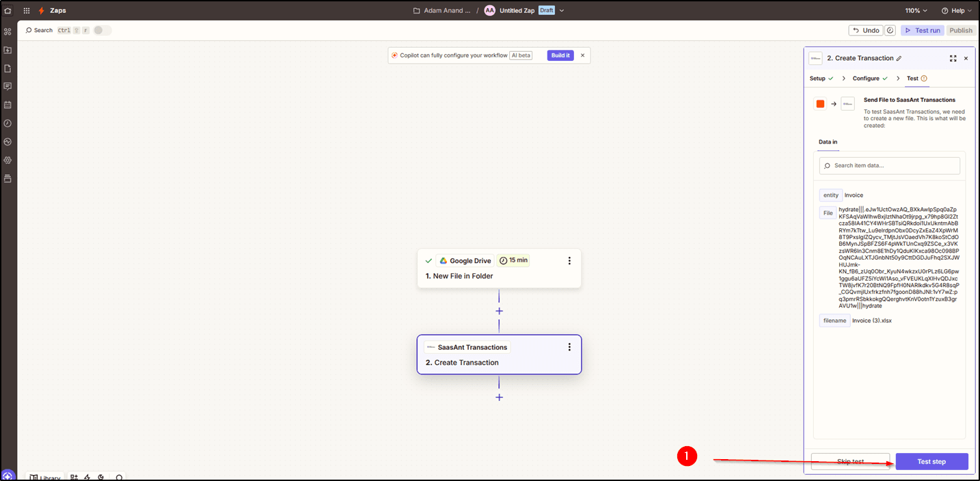Click the Test step button
The image size is (980, 481).
coord(931,462)
